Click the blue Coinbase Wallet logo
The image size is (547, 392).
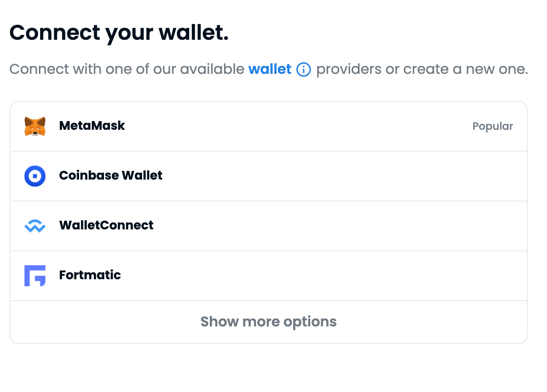pyautogui.click(x=35, y=176)
